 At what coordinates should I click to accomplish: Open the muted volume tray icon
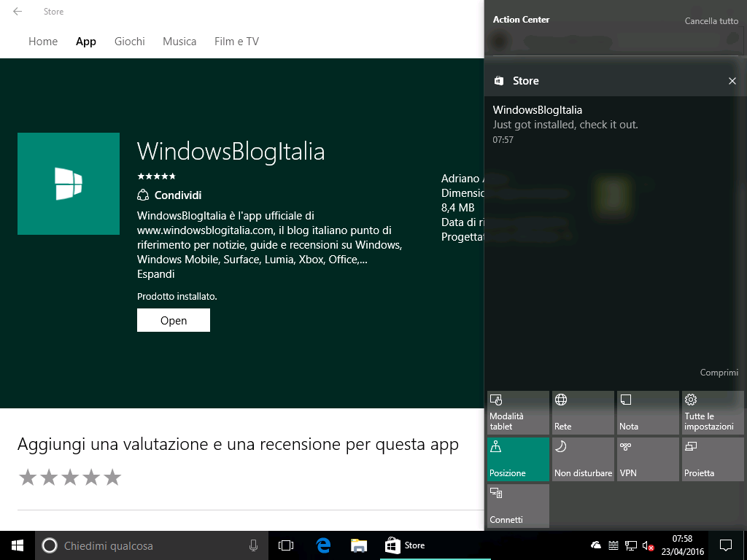pyautogui.click(x=648, y=545)
